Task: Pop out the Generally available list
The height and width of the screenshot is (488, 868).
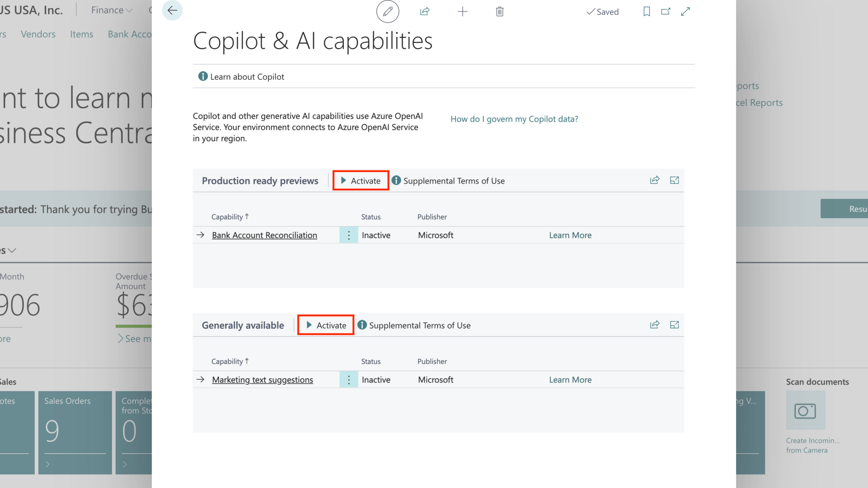Action: pos(674,325)
